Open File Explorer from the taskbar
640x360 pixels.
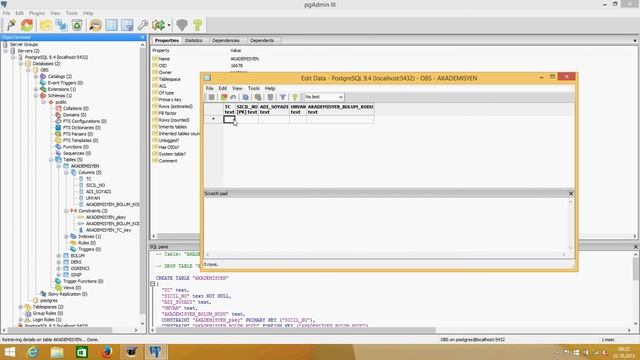[x=57, y=352]
